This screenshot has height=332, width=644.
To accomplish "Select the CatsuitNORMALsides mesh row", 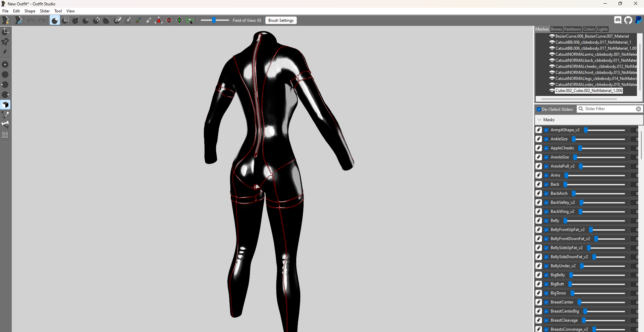I will coord(596,85).
